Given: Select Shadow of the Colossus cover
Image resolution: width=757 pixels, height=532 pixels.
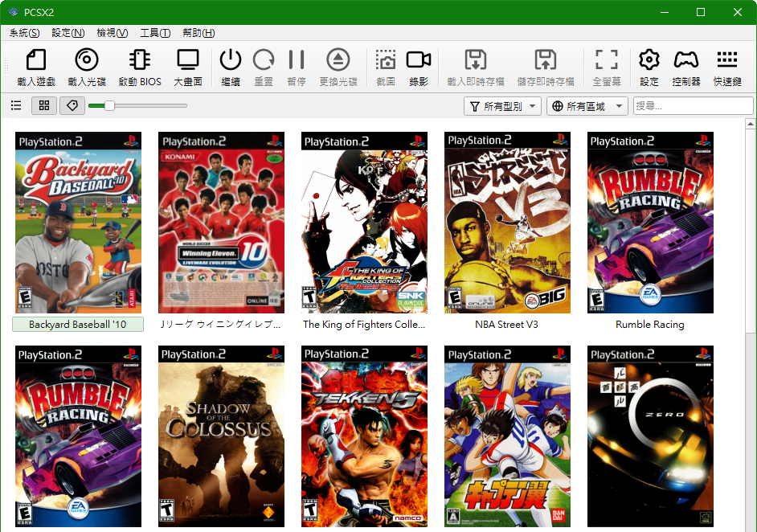Looking at the screenshot, I should (x=221, y=436).
